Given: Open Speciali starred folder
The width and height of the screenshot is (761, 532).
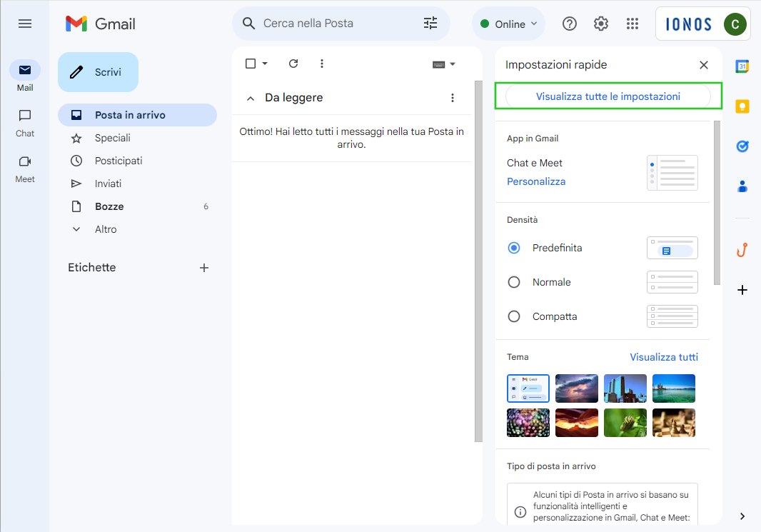Looking at the screenshot, I should [137, 138].
